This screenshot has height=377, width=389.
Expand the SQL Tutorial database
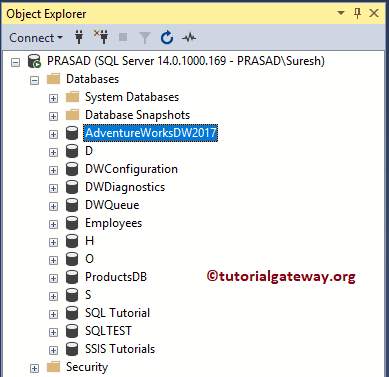(x=53, y=314)
